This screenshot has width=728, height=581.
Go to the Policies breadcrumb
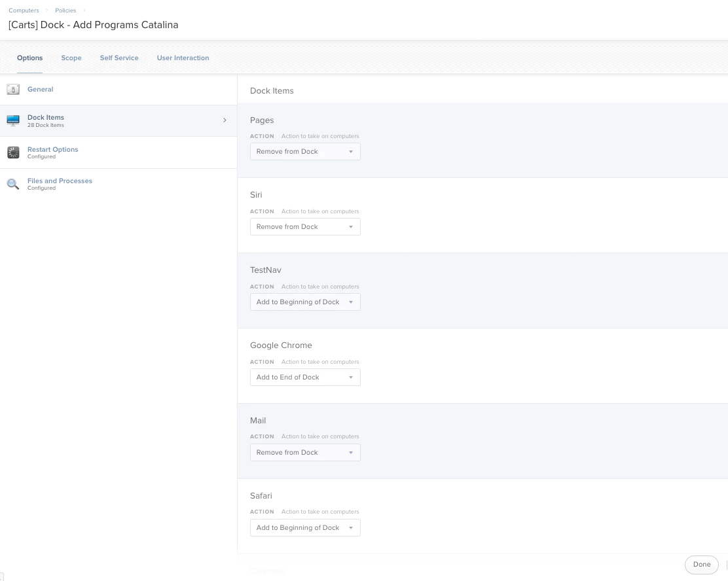tap(65, 10)
